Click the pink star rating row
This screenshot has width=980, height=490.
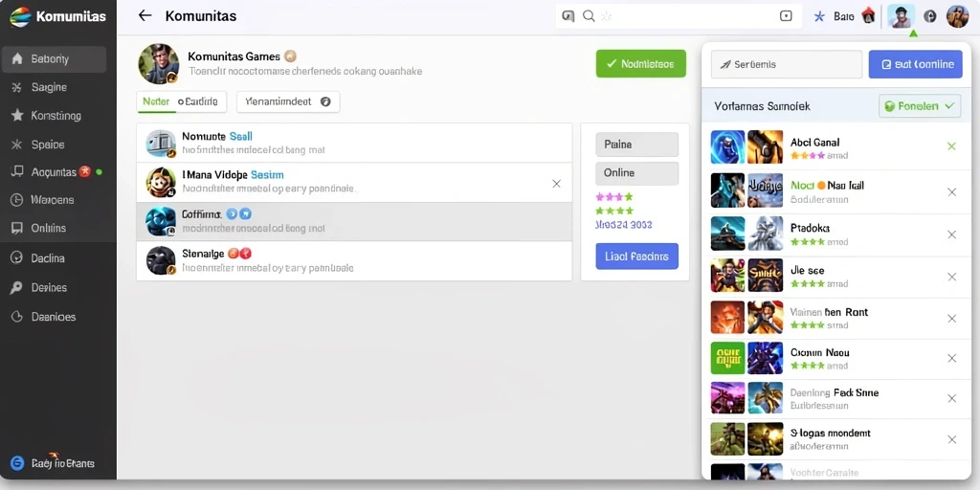pyautogui.click(x=614, y=197)
